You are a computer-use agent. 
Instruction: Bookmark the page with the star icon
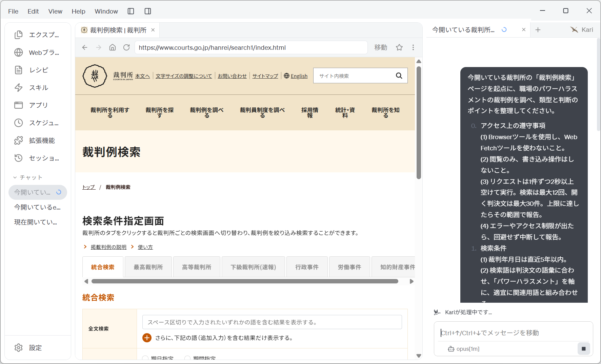click(399, 47)
